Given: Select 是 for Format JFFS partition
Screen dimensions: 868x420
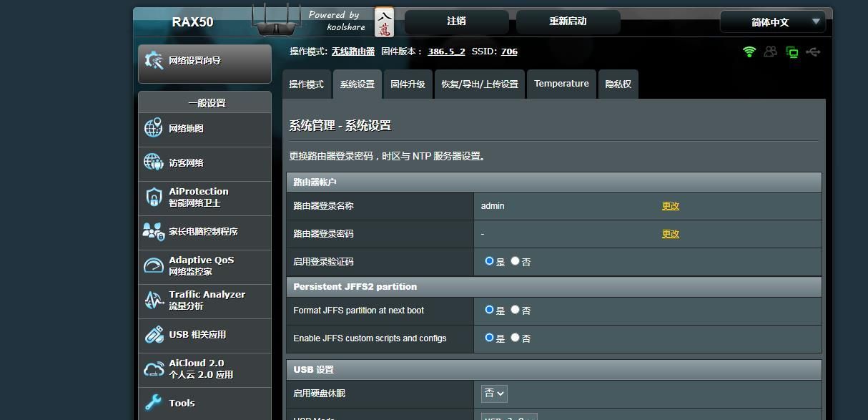Looking at the screenshot, I should coord(490,310).
